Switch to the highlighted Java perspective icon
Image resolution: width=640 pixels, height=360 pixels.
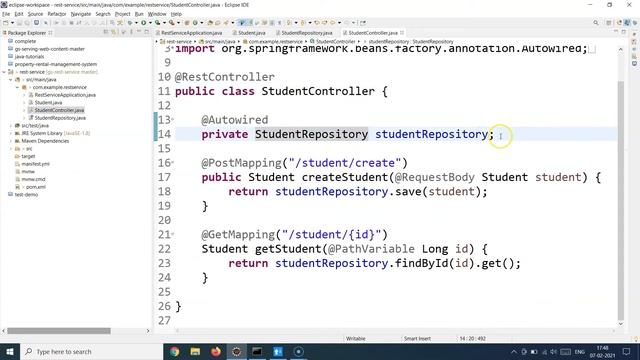pos(627,23)
